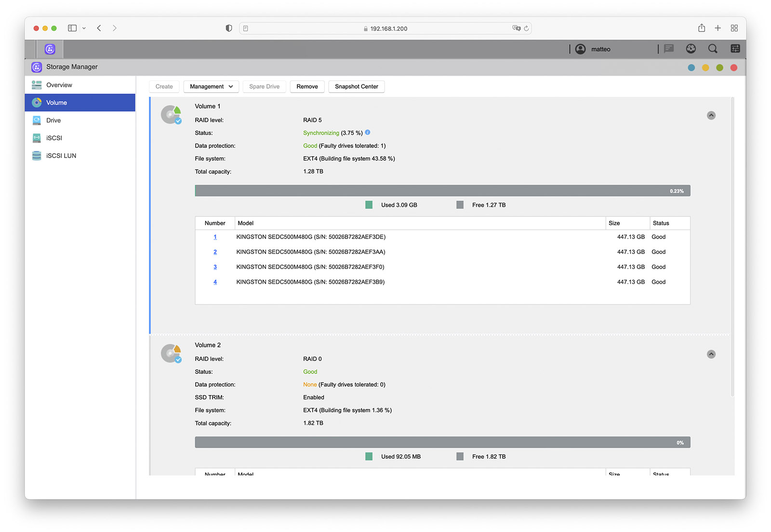The image size is (771, 532).
Task: Click the iSCSI sidebar icon
Action: 37,138
